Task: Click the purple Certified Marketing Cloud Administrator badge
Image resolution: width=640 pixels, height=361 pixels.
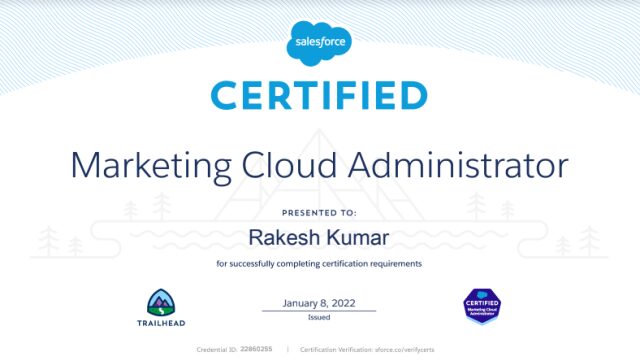Action: coord(482,306)
